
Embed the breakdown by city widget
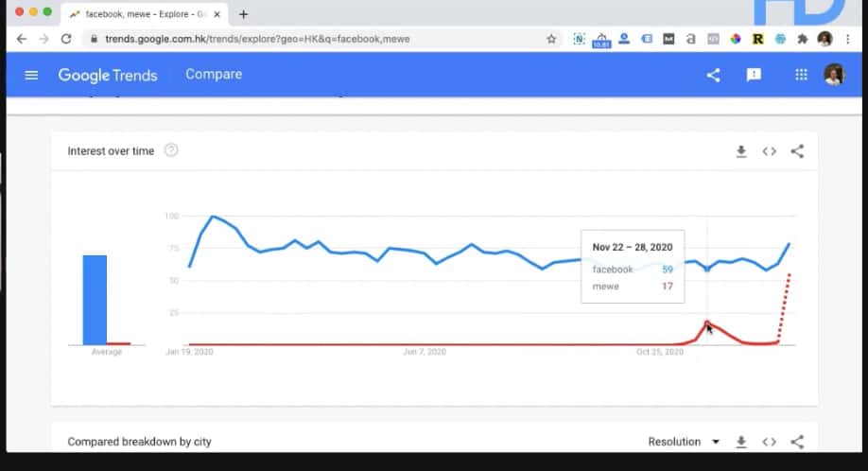click(x=769, y=442)
